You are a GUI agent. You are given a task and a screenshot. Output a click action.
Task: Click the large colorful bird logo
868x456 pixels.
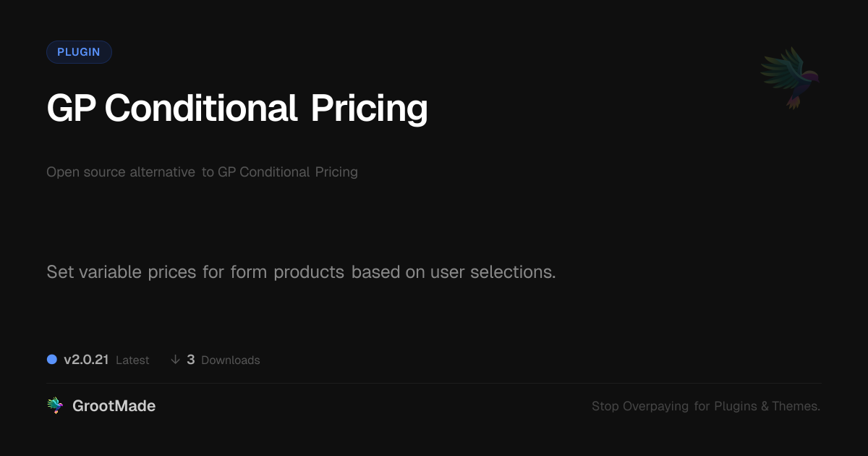(790, 77)
